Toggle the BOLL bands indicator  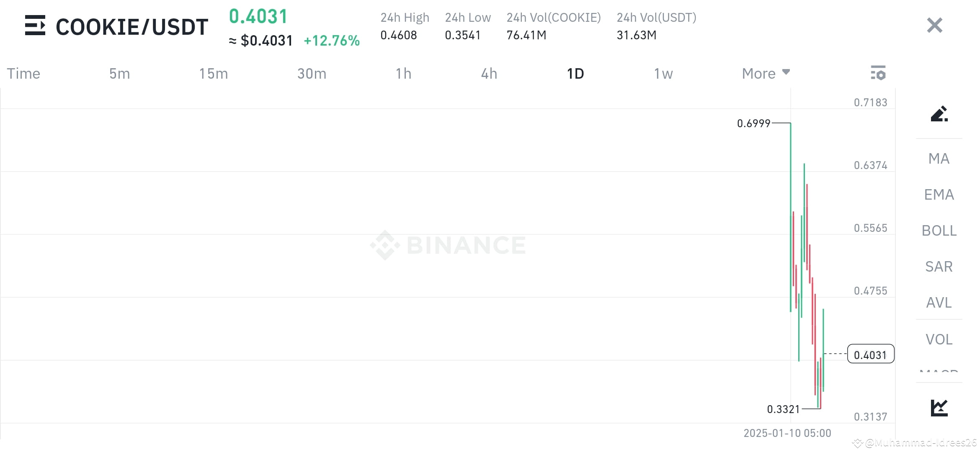point(939,230)
